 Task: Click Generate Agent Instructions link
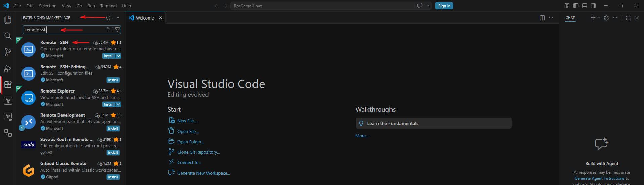[599, 178]
